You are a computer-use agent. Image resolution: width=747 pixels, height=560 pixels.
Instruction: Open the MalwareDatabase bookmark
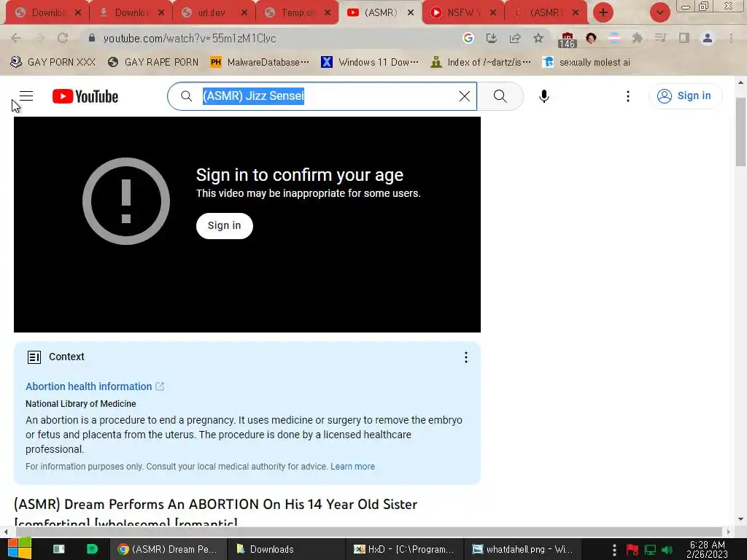tap(260, 63)
